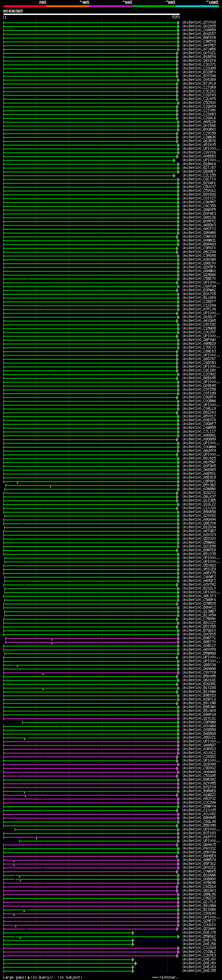Open hit UniRef100_Q7XYU9

(x=199, y=23)
